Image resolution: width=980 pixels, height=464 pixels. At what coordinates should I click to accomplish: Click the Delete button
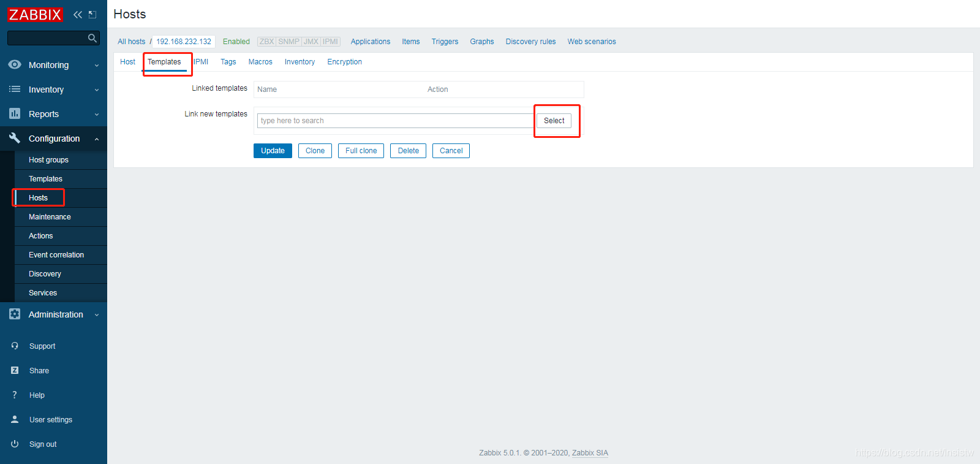point(408,151)
